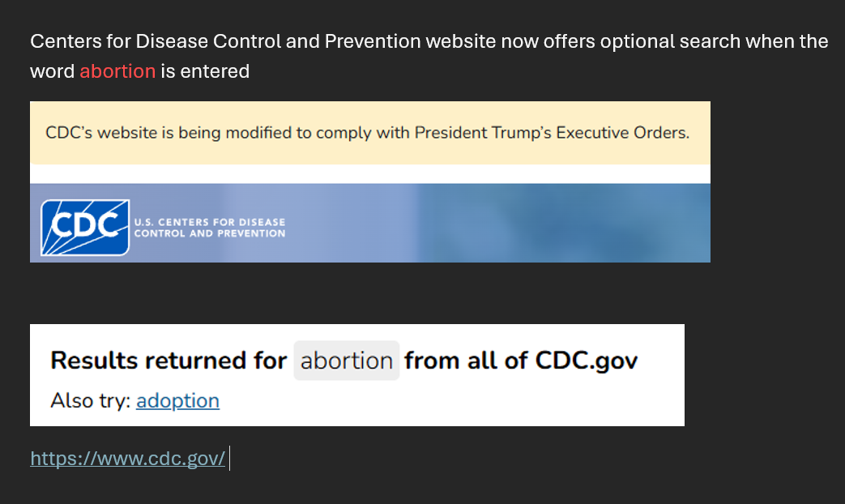Click the U.S. Centers for Disease Control text beside the logo
845x504 pixels.
pos(216,228)
